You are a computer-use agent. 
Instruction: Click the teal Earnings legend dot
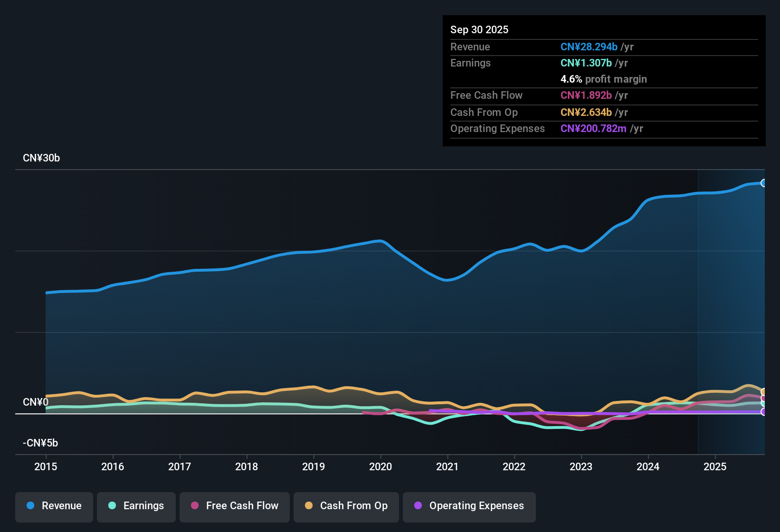tap(112, 506)
